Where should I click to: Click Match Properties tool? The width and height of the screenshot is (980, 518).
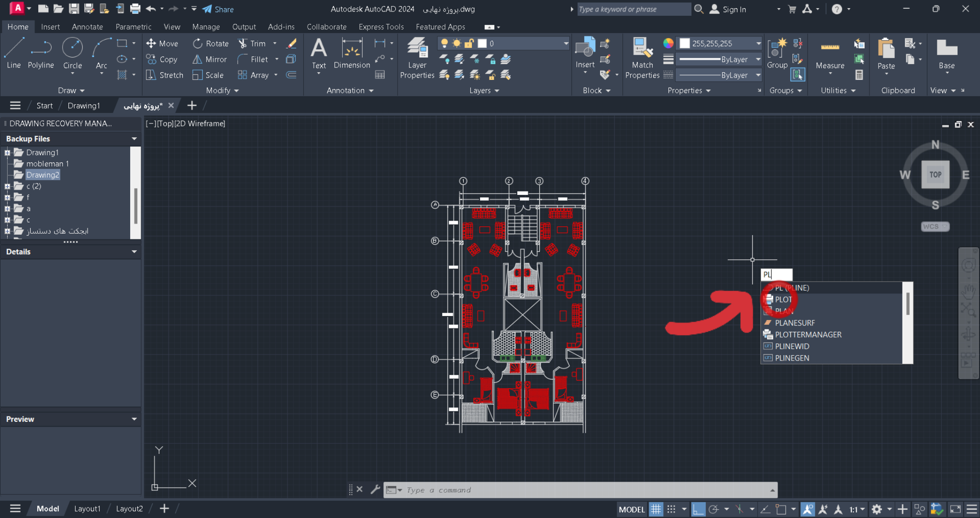(642, 58)
